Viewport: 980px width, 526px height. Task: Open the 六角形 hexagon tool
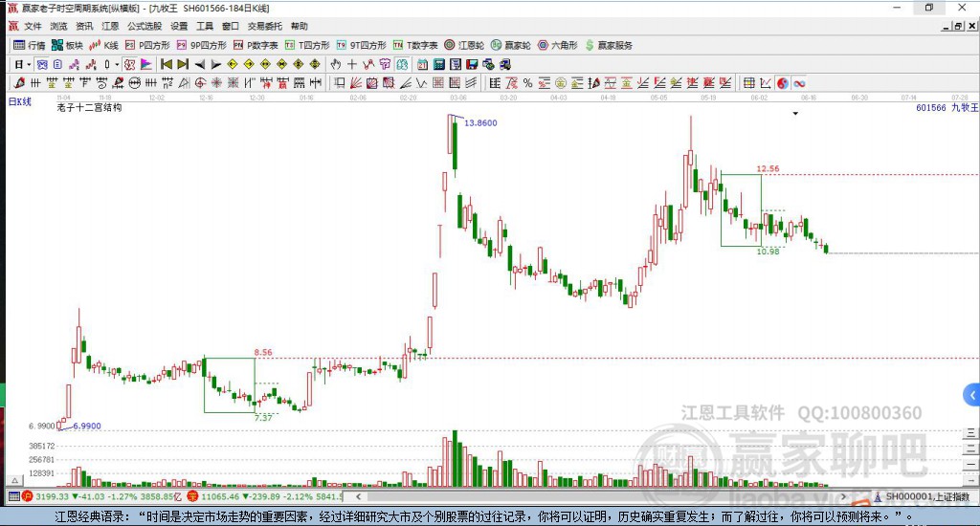point(558,45)
